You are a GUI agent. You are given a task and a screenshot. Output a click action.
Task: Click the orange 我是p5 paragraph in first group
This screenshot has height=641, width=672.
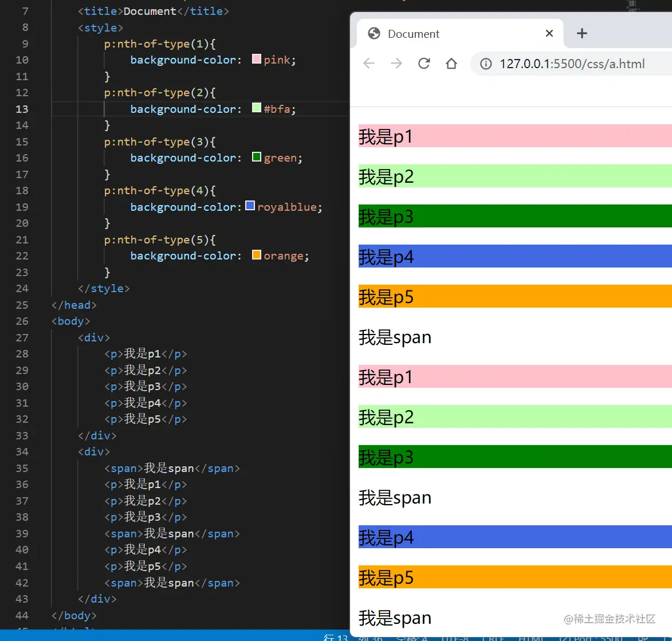pos(515,296)
